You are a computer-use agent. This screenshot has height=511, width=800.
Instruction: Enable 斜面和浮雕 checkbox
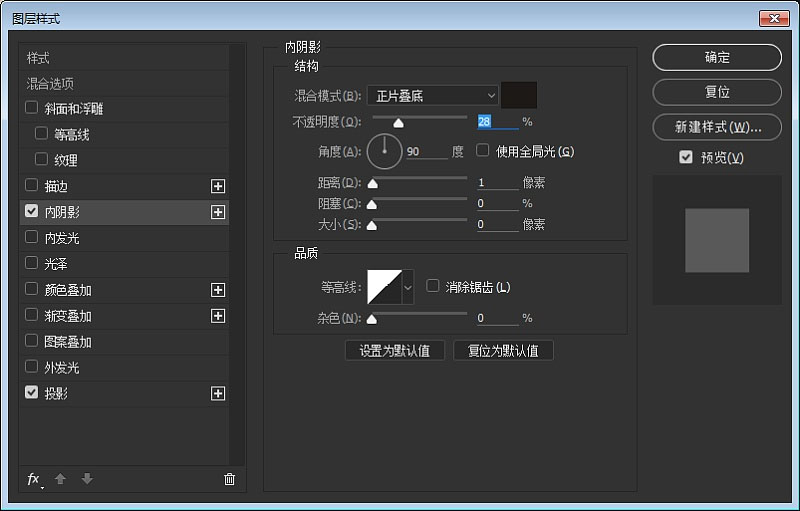pos(32,108)
